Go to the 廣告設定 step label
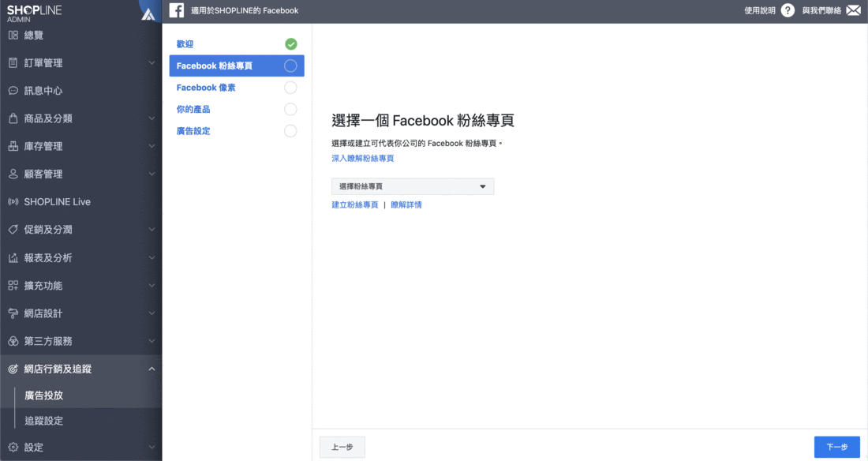 193,131
